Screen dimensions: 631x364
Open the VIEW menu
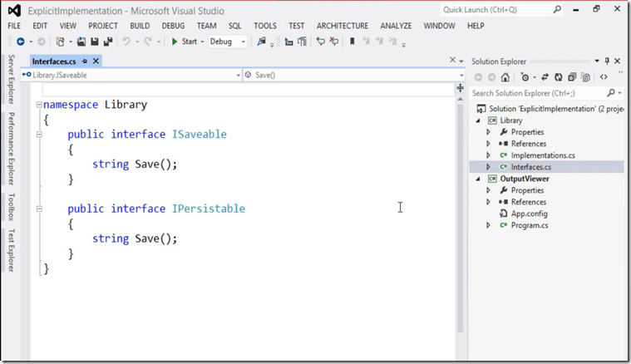point(67,26)
